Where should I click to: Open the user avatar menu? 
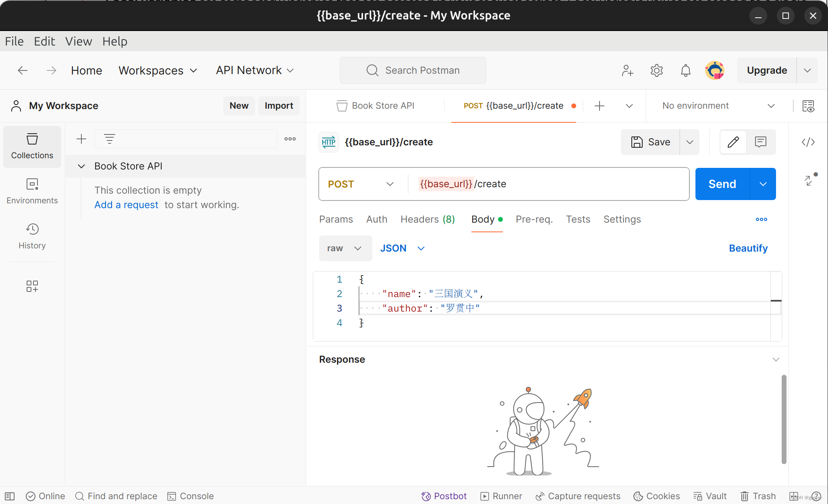pos(715,70)
